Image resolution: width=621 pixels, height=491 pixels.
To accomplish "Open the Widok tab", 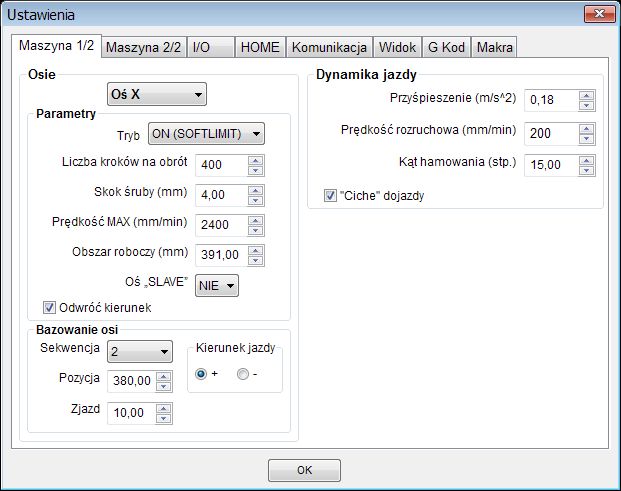I will pos(397,48).
